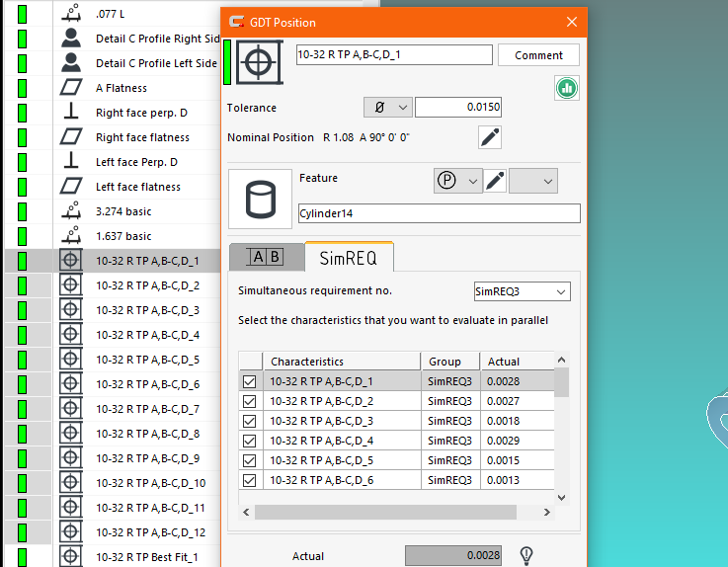Click the pencil icon in the Feature row
728x567 pixels.
point(496,181)
